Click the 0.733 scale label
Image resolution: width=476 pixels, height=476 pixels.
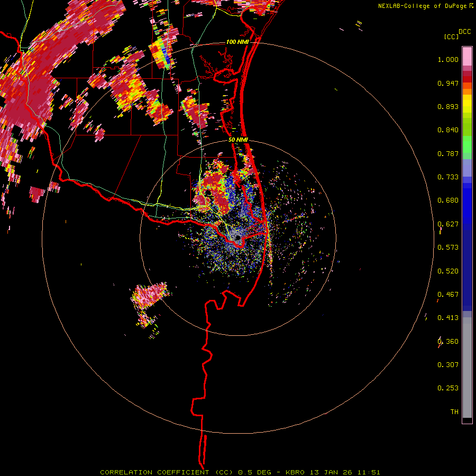(x=448, y=177)
